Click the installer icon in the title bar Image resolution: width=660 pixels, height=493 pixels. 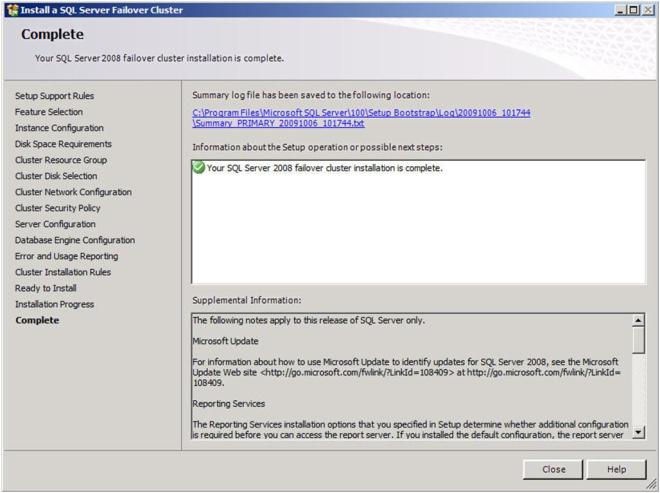click(11, 10)
